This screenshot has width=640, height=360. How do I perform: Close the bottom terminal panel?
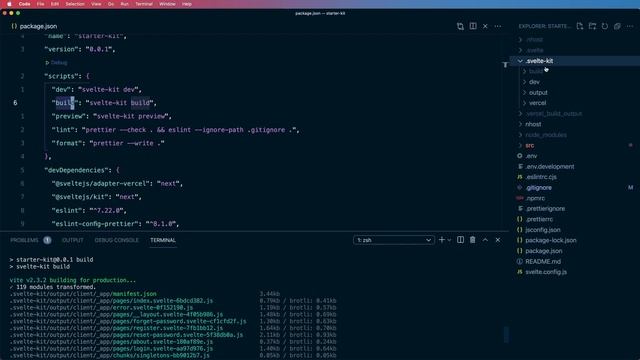(x=498, y=240)
